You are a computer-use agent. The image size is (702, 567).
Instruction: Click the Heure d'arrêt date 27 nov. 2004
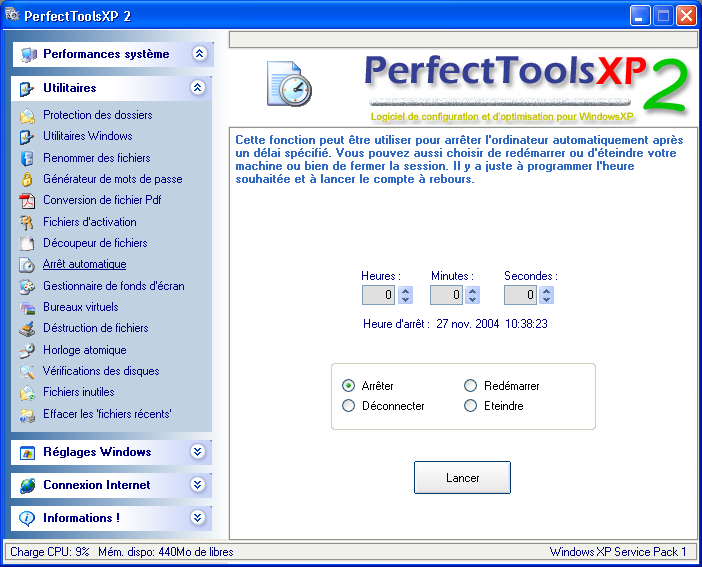tap(467, 324)
